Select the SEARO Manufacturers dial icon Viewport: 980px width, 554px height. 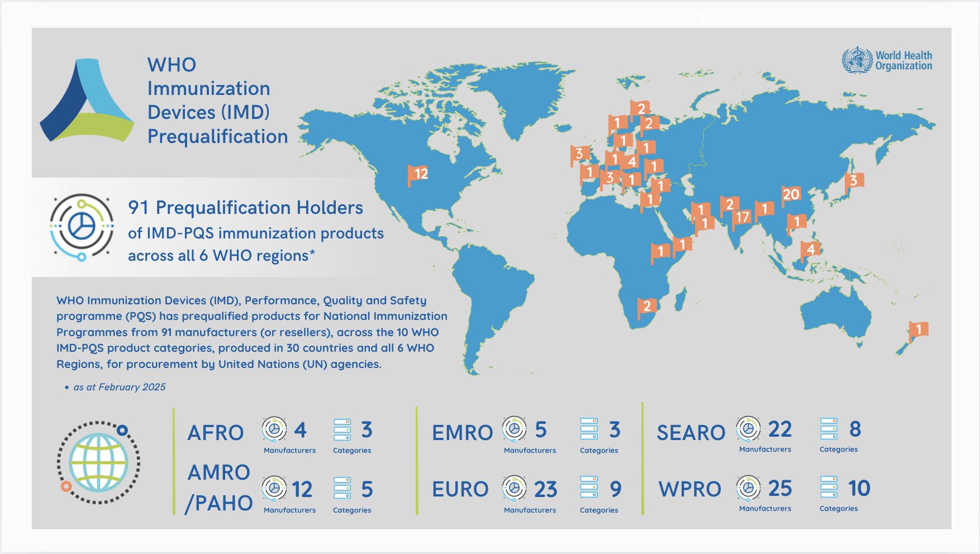click(x=749, y=428)
